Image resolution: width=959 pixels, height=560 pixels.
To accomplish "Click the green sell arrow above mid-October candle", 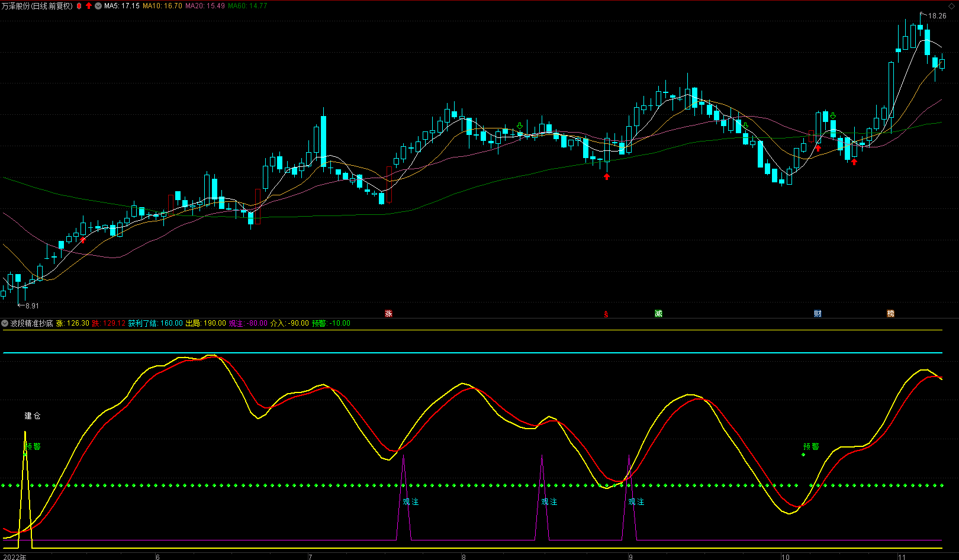I will 832,115.
